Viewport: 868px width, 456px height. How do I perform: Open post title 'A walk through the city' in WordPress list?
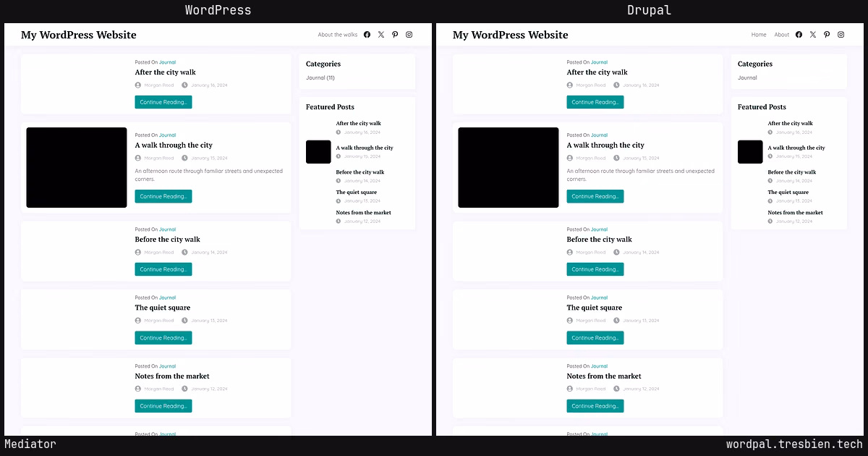tap(174, 145)
